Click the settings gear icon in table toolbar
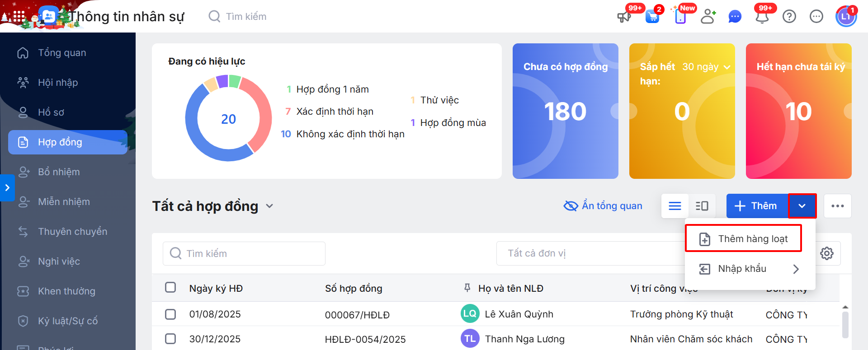 click(x=827, y=253)
